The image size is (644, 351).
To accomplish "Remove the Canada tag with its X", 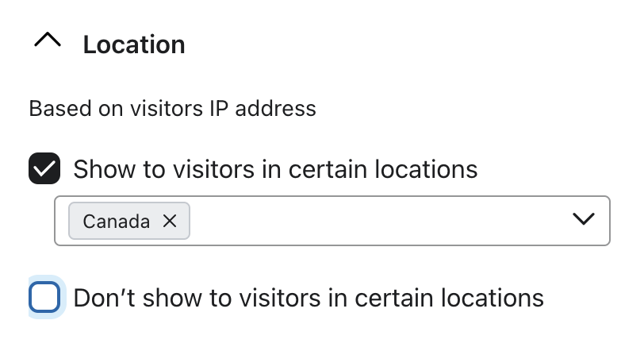I will 170,221.
